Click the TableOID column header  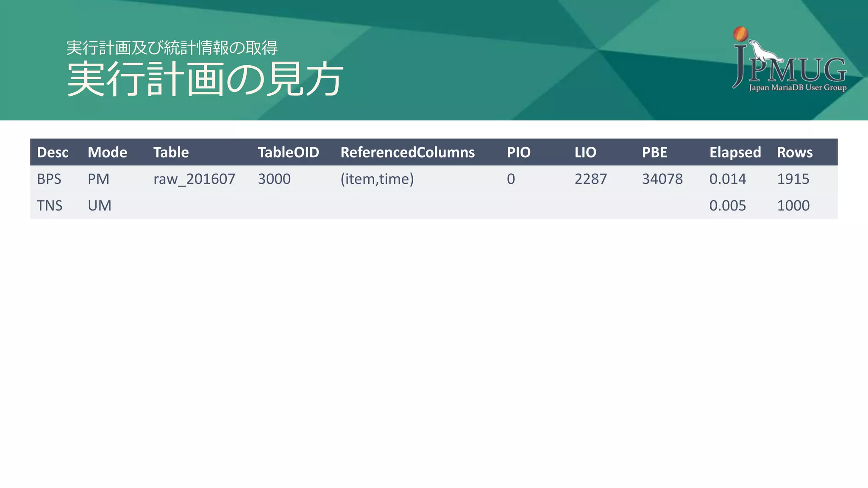coord(288,152)
